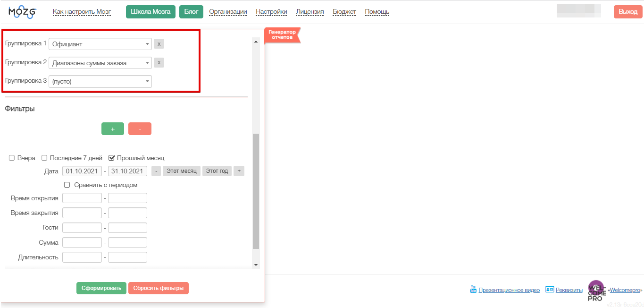The height and width of the screenshot is (308, 644).
Task: Click the green plus filter button
Action: [x=113, y=129]
